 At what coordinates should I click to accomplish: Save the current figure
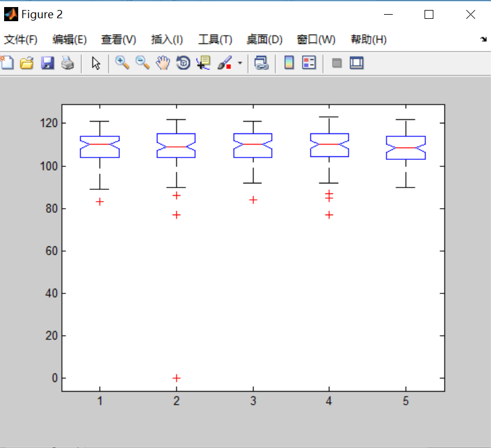pyautogui.click(x=47, y=63)
